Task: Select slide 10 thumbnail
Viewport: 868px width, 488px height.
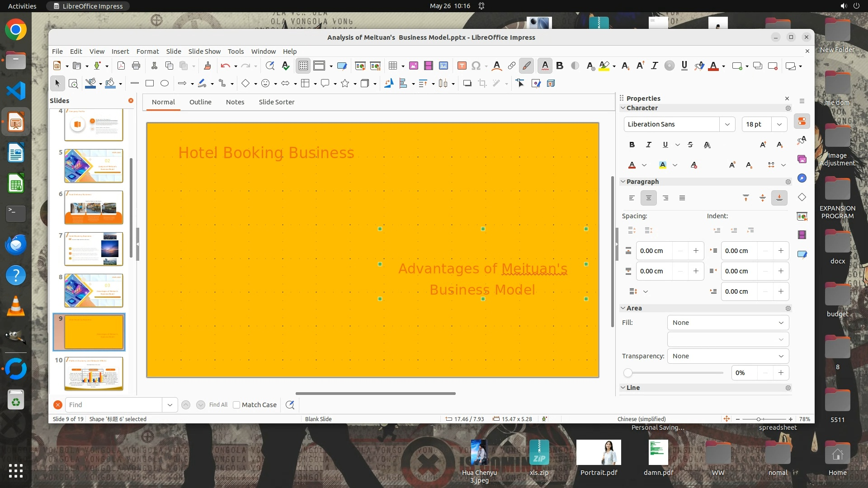Action: tap(94, 373)
